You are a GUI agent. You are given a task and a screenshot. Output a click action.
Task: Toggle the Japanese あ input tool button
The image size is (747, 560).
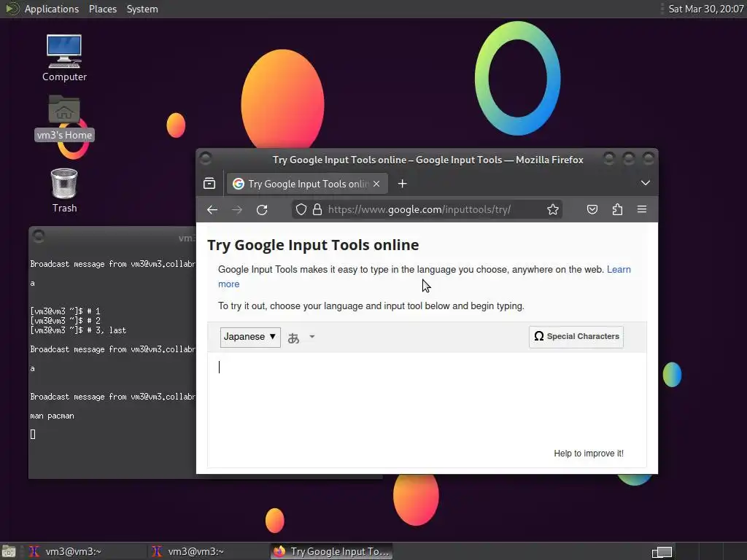click(x=294, y=338)
